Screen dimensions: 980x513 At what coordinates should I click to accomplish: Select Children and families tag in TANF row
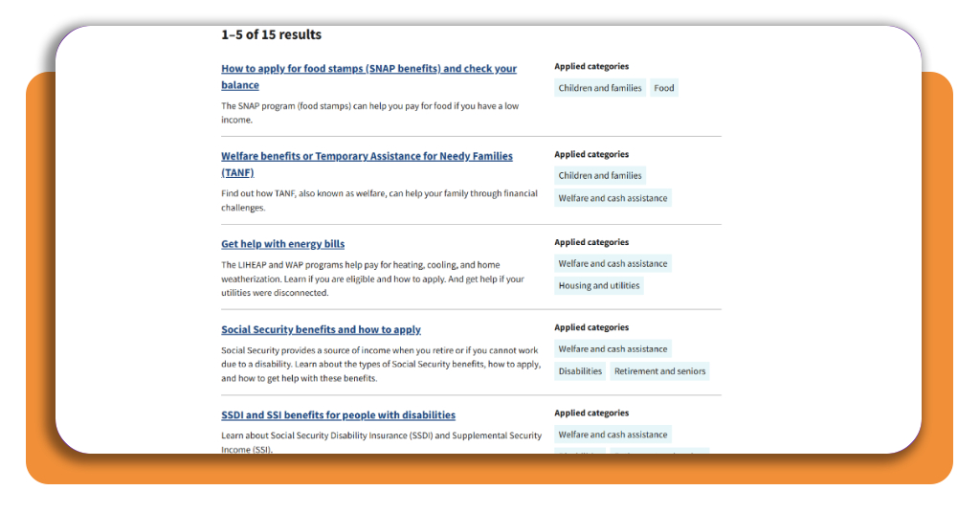pos(600,175)
